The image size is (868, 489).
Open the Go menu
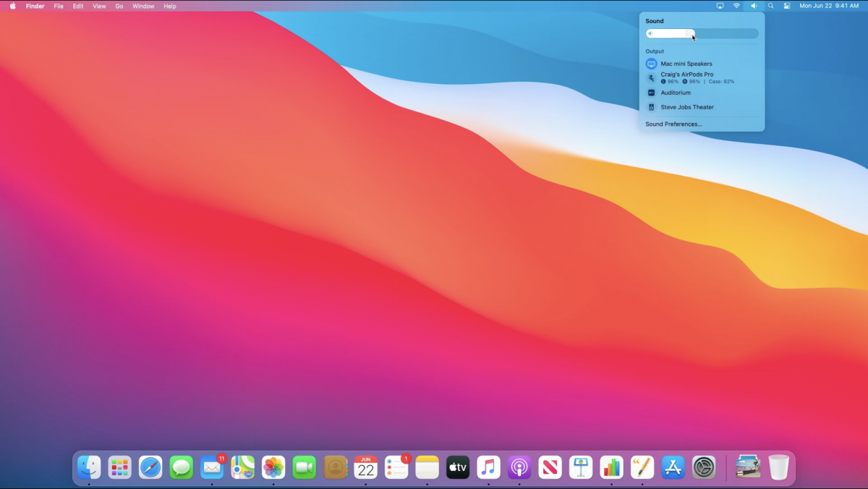point(119,6)
